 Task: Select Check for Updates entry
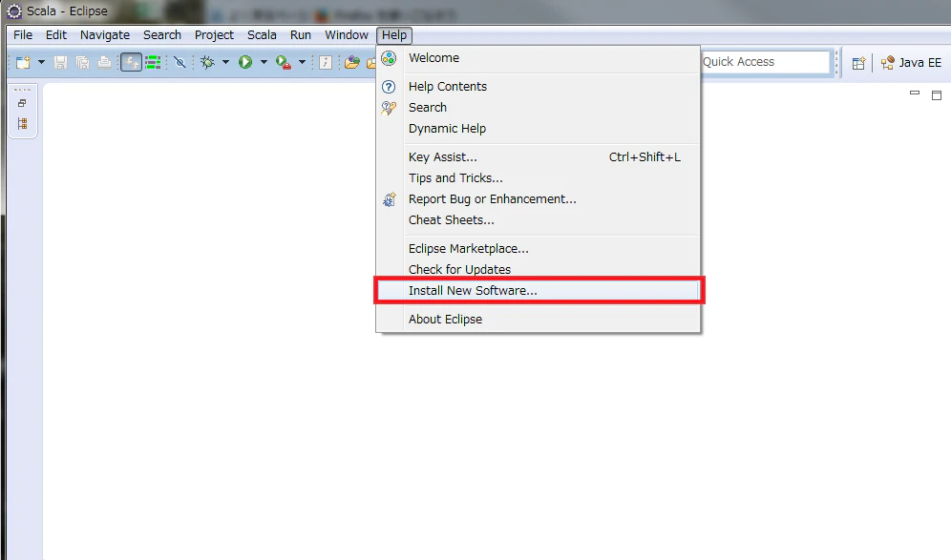tap(538, 269)
